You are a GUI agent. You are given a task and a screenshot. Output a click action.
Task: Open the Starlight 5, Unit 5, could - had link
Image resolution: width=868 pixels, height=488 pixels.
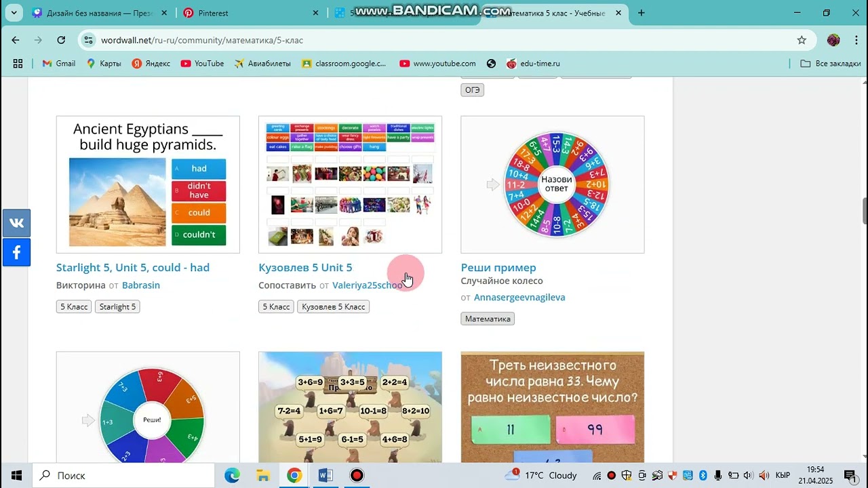click(133, 267)
